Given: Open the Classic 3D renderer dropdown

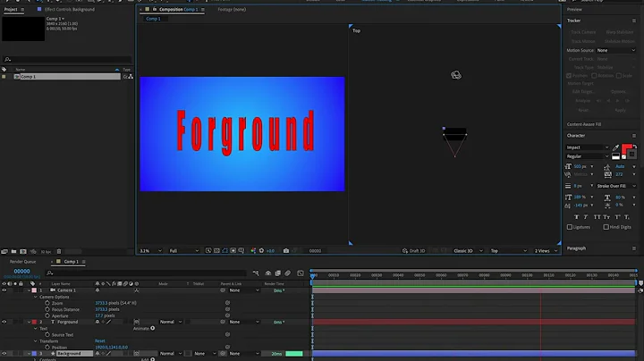Looking at the screenshot, I should (468, 251).
